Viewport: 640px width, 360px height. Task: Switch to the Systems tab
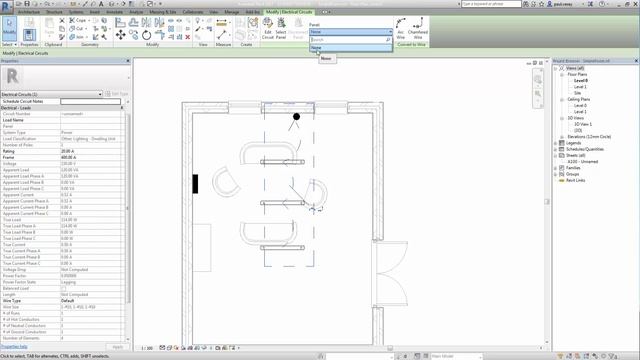pyautogui.click(x=76, y=12)
